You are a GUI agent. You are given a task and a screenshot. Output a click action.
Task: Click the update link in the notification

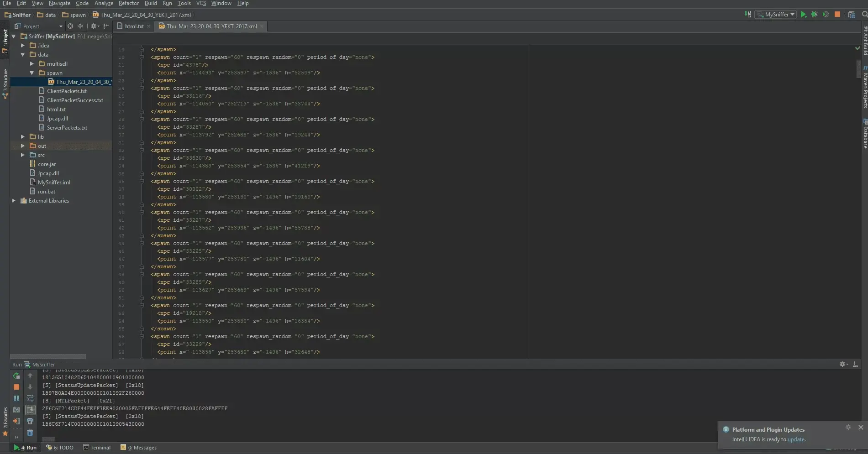click(x=796, y=439)
